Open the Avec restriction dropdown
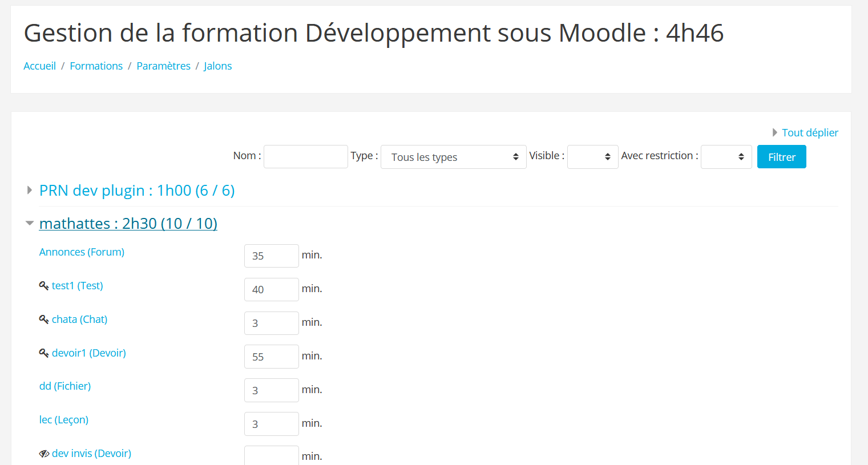868x465 pixels. (x=726, y=157)
